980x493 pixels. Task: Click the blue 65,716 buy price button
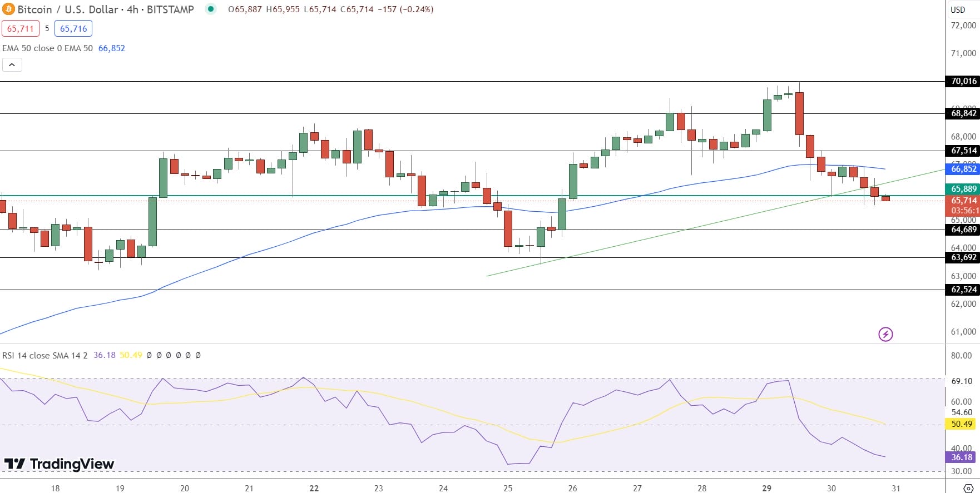click(x=73, y=28)
